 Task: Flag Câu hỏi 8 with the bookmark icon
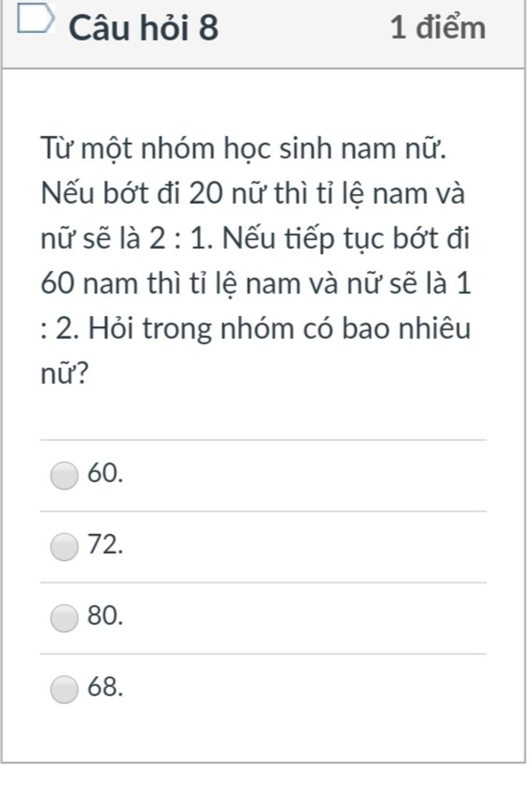click(x=35, y=19)
